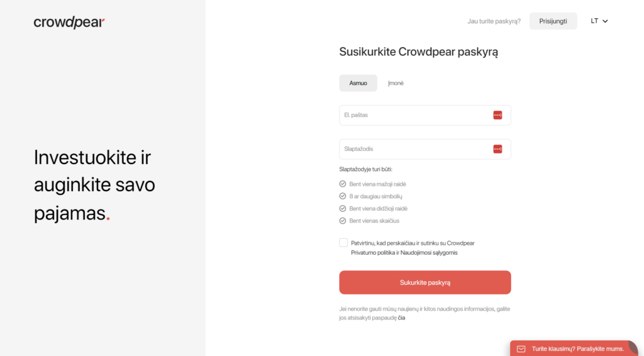Click the čia unsubscribe link
The width and height of the screenshot is (644, 356).
coord(401,318)
